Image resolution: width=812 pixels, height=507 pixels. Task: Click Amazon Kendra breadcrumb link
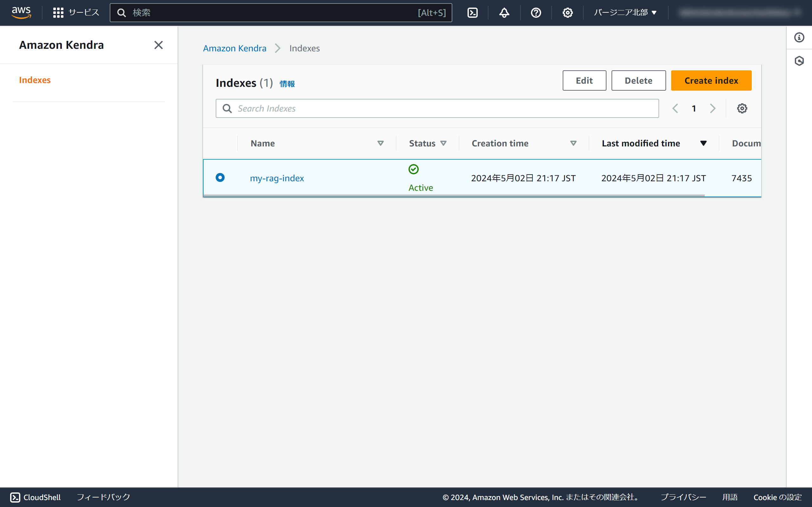pyautogui.click(x=234, y=48)
